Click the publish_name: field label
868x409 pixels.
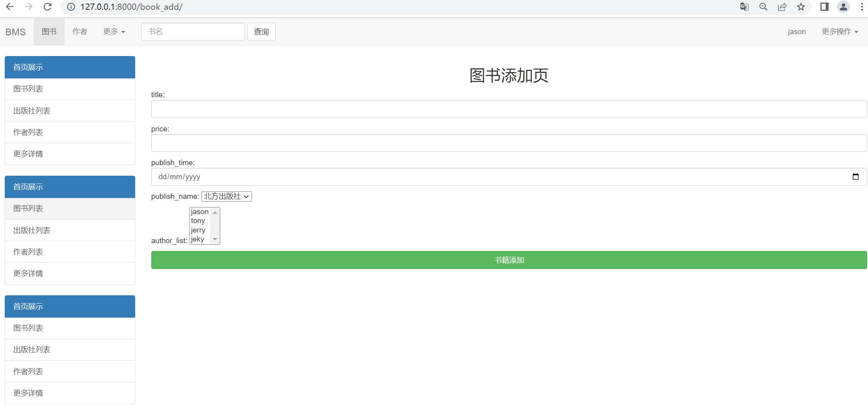coord(175,196)
